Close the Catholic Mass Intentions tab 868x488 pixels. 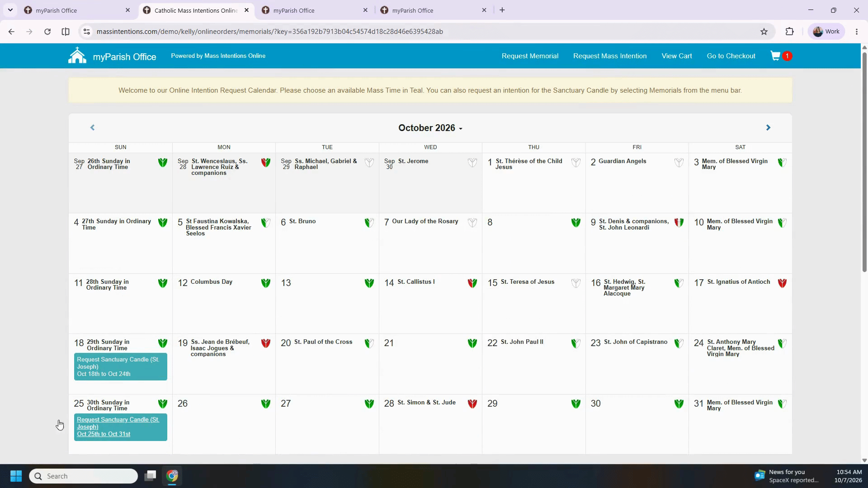coord(246,10)
